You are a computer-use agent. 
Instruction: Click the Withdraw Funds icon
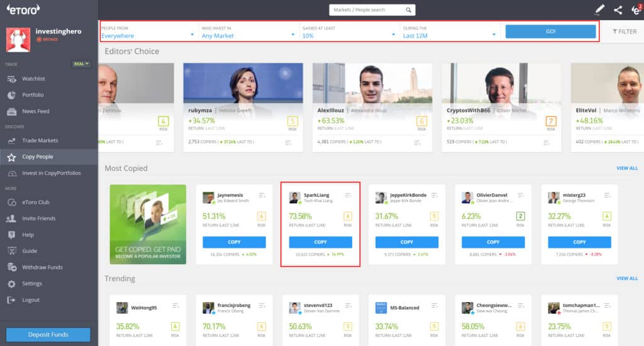point(11,267)
